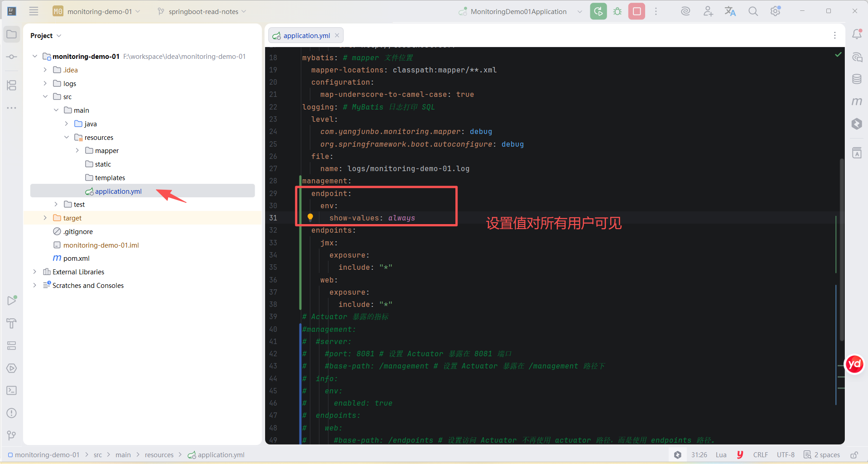Click resources breadcrumb in navigation bar
The image size is (868, 464).
click(159, 455)
